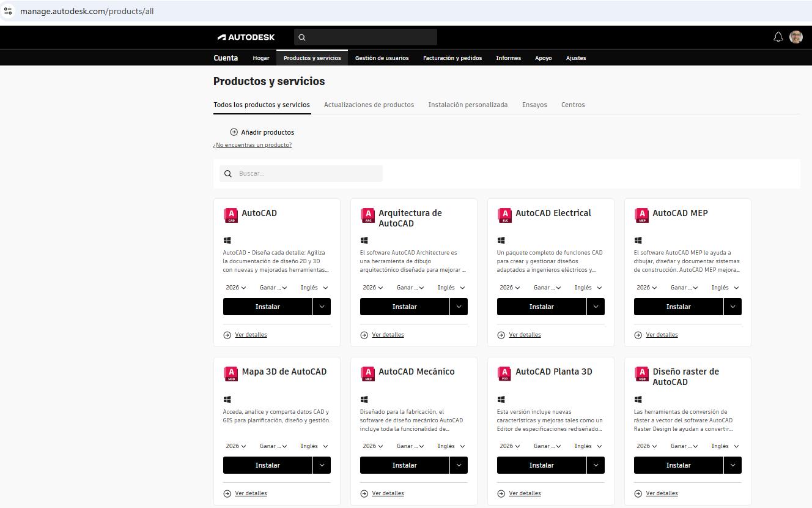Open Diseño raster de AutoCAD version dropdown
The height and width of the screenshot is (508, 812).
647,446
